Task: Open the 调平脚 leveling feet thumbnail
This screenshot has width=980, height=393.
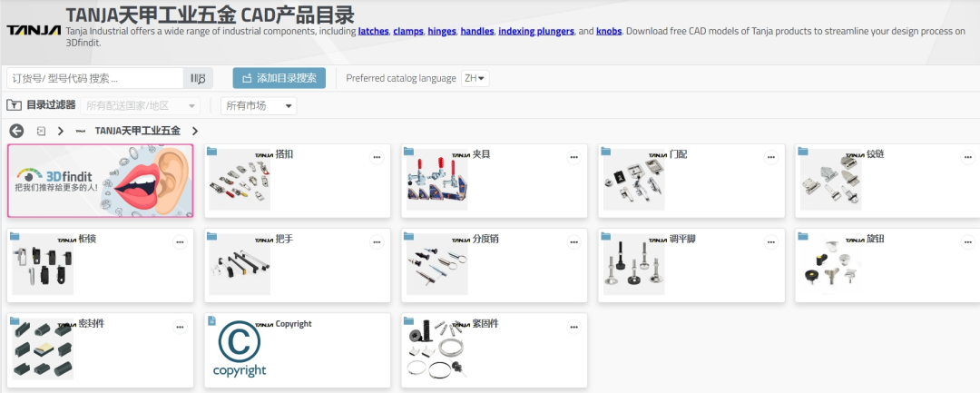Action: tap(633, 264)
